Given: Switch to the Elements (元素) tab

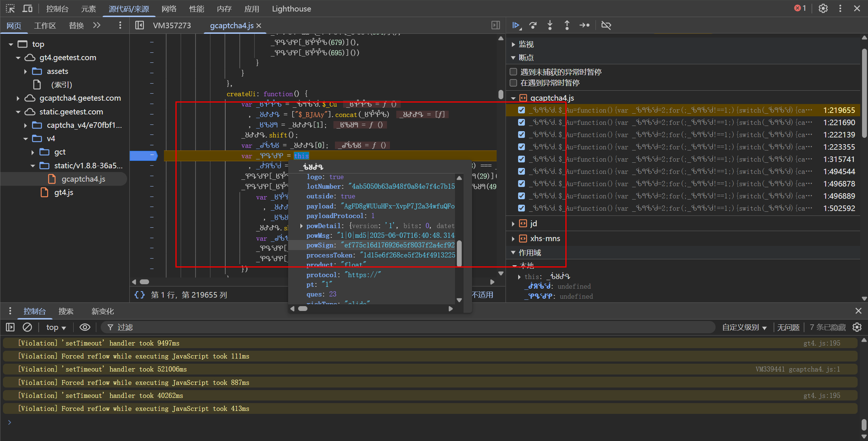Looking at the screenshot, I should (x=88, y=9).
